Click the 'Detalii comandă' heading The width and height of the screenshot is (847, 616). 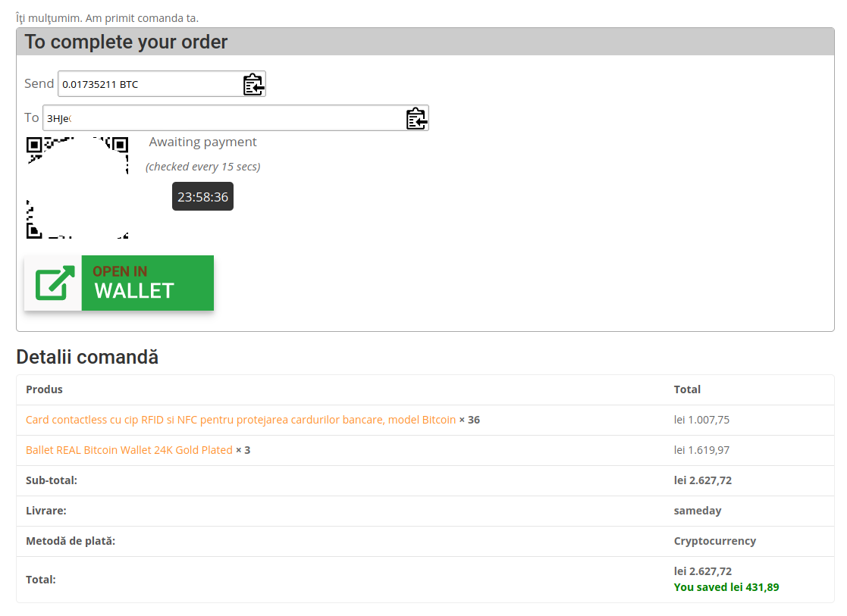pyautogui.click(x=87, y=357)
